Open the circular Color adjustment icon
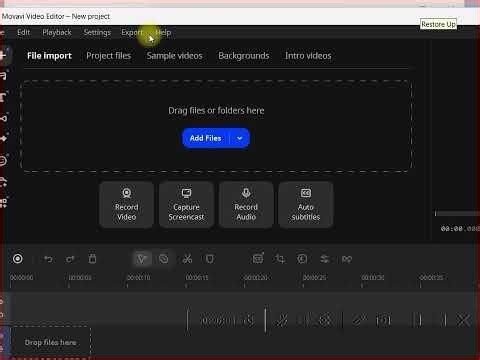This screenshot has height=360, width=480. click(x=302, y=259)
